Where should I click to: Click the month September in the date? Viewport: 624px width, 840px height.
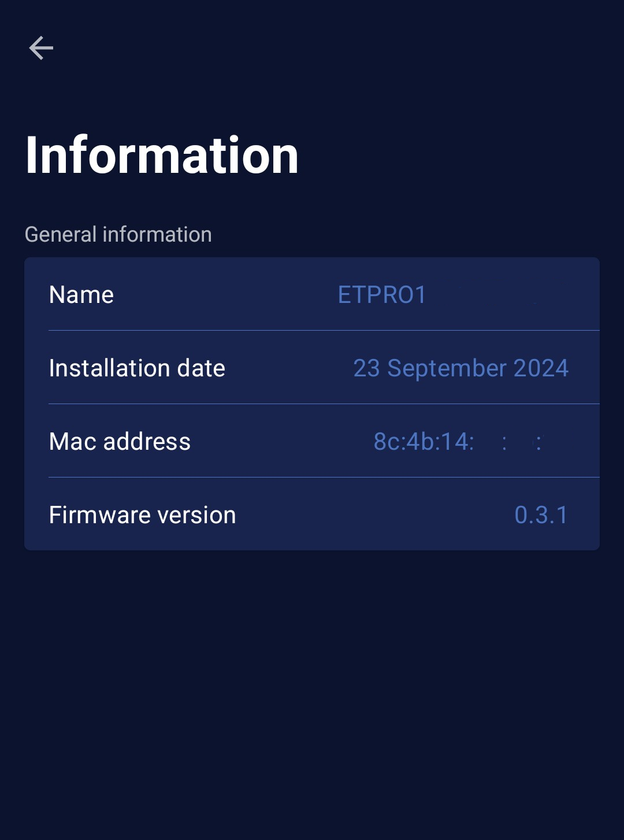(x=447, y=368)
